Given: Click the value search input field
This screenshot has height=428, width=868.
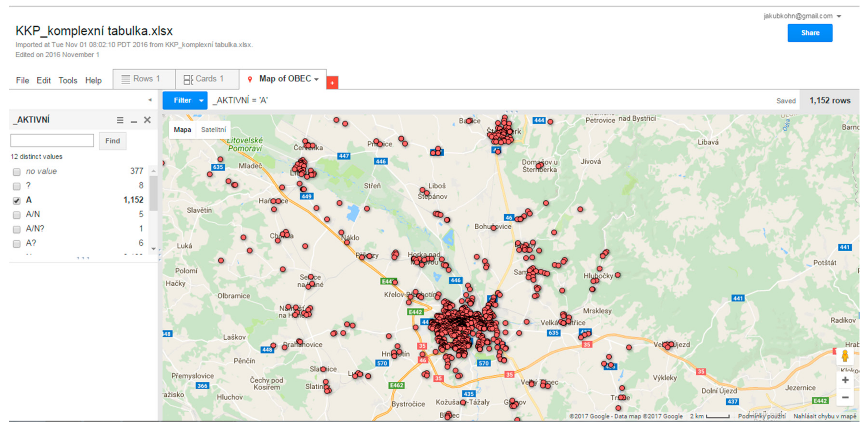Looking at the screenshot, I should (x=52, y=141).
